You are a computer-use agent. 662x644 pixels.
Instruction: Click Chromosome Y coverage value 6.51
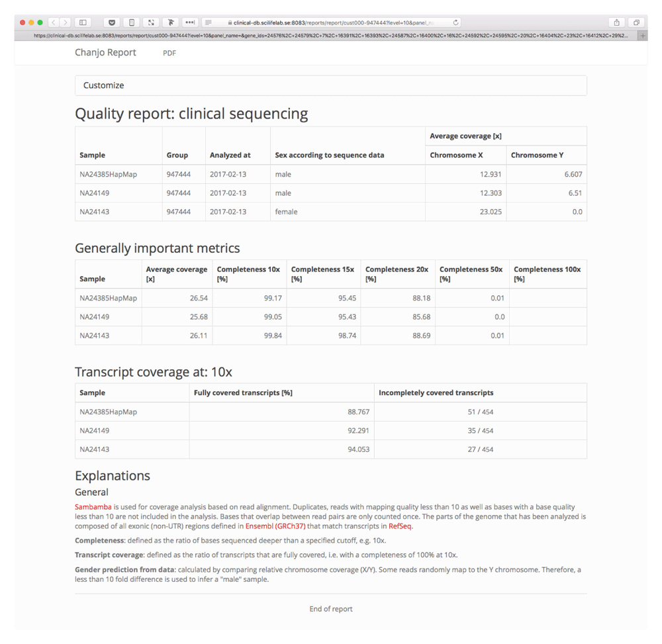tap(575, 193)
